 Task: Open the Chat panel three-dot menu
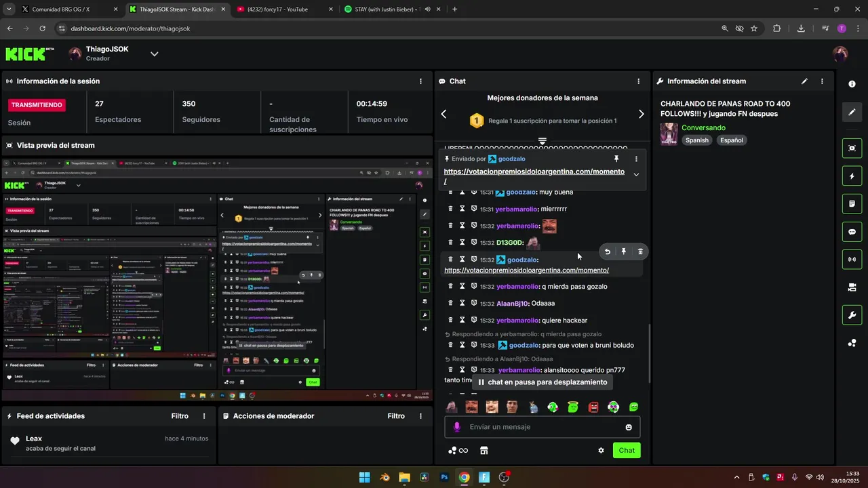tap(638, 81)
